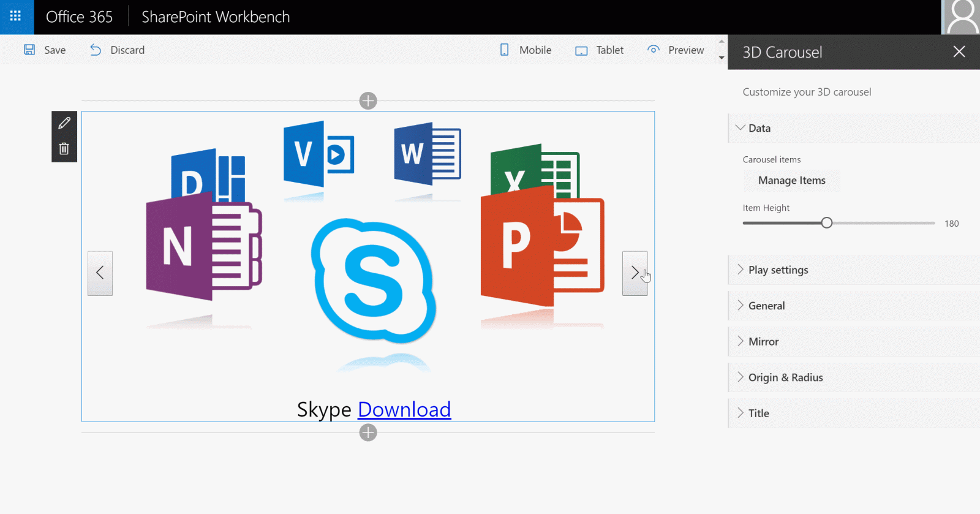Go to next carousel item
Image resolution: width=980 pixels, height=514 pixels.
point(635,273)
